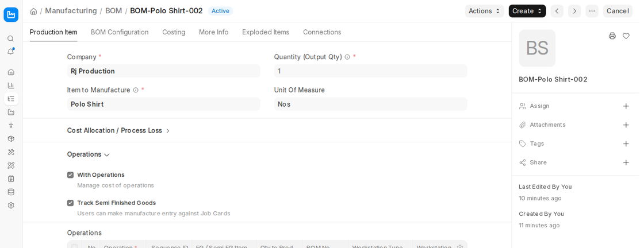Open search from the sidebar magnifier icon

tap(11, 38)
